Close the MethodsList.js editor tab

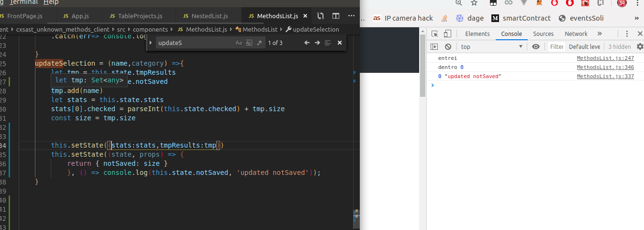(306, 16)
